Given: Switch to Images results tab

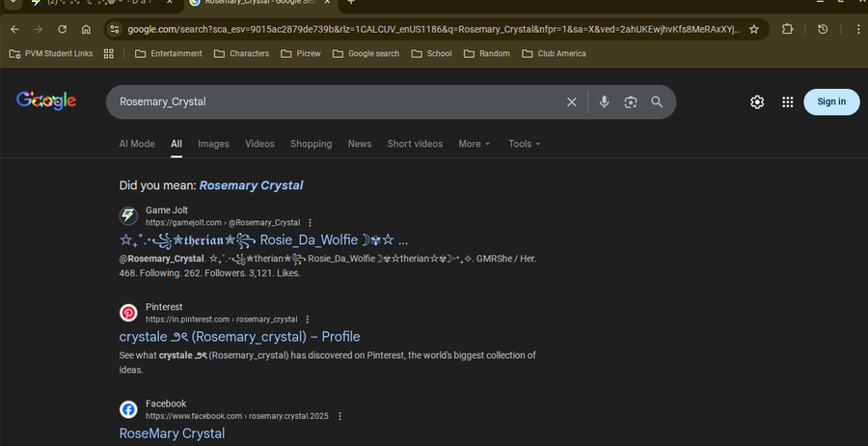Looking at the screenshot, I should coord(213,144).
